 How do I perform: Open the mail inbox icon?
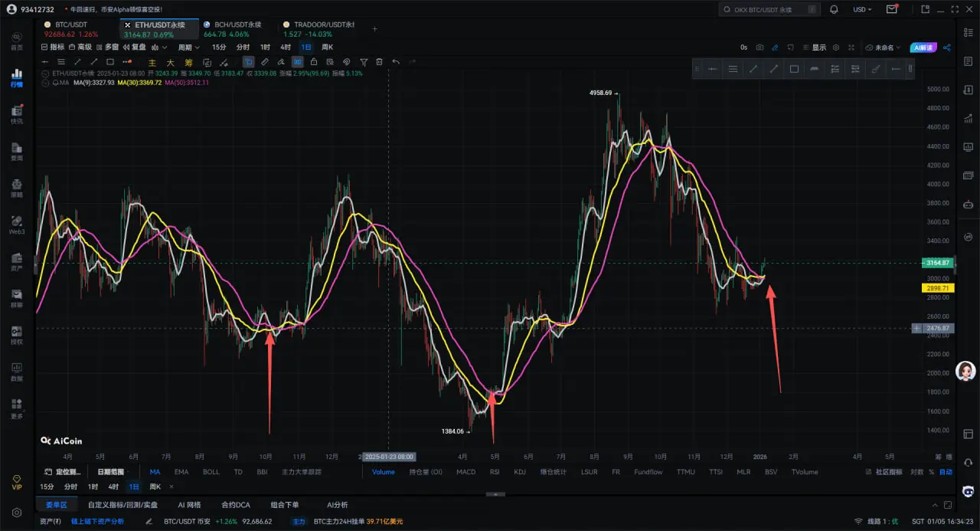[892, 9]
